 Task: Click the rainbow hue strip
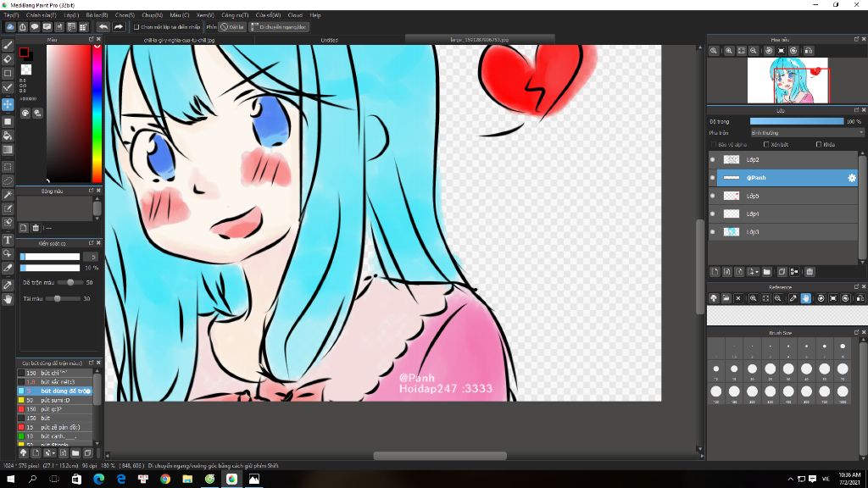pos(97,114)
